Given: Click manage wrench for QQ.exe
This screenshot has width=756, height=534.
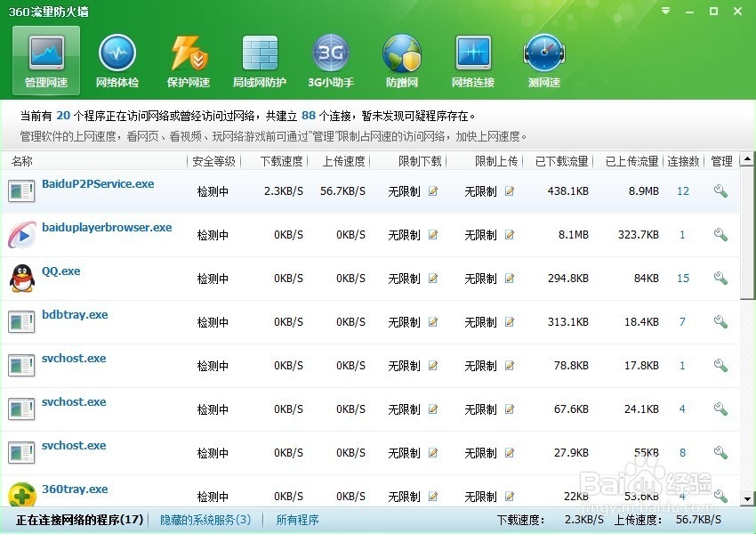Looking at the screenshot, I should pos(720,279).
